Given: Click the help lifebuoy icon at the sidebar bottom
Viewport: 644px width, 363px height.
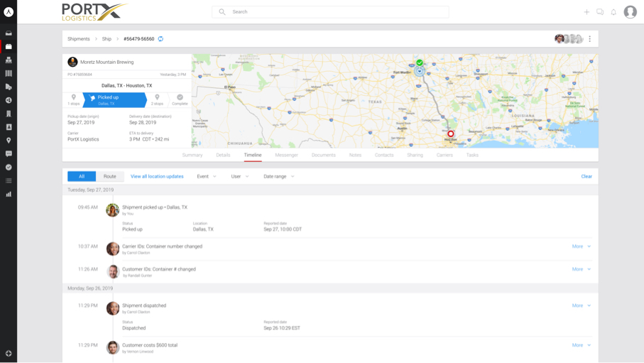Looking at the screenshot, I should [9, 354].
